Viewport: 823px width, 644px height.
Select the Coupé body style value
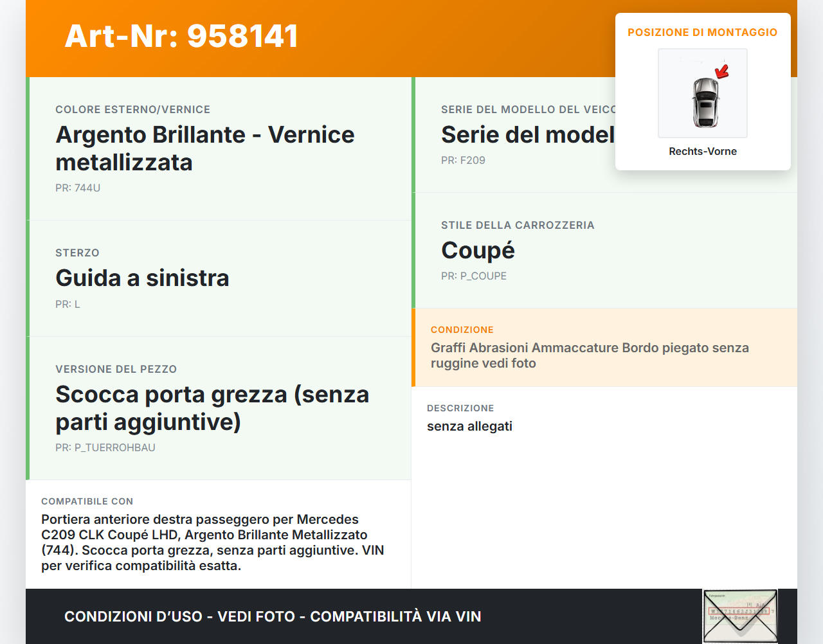(x=478, y=250)
